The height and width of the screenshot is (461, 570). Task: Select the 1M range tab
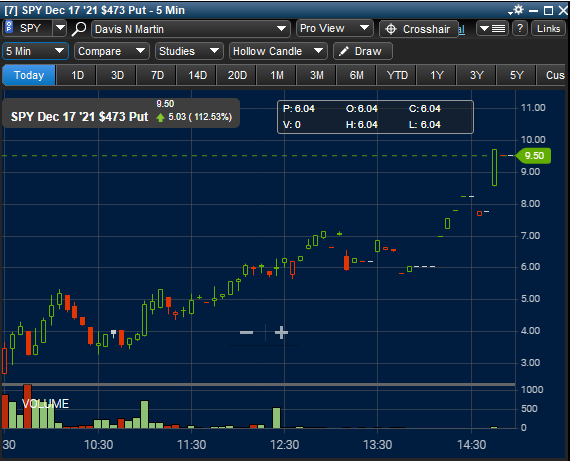coord(277,75)
